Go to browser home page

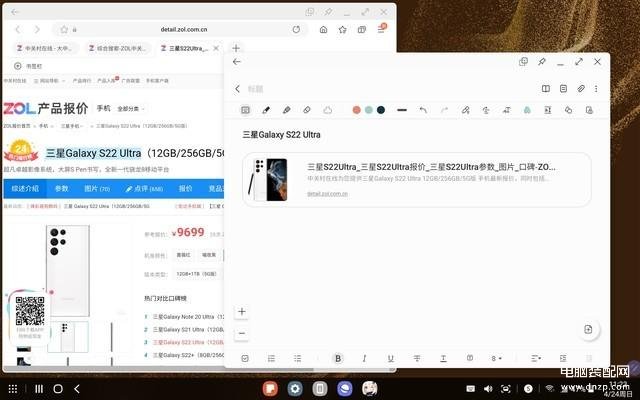(x=323, y=29)
